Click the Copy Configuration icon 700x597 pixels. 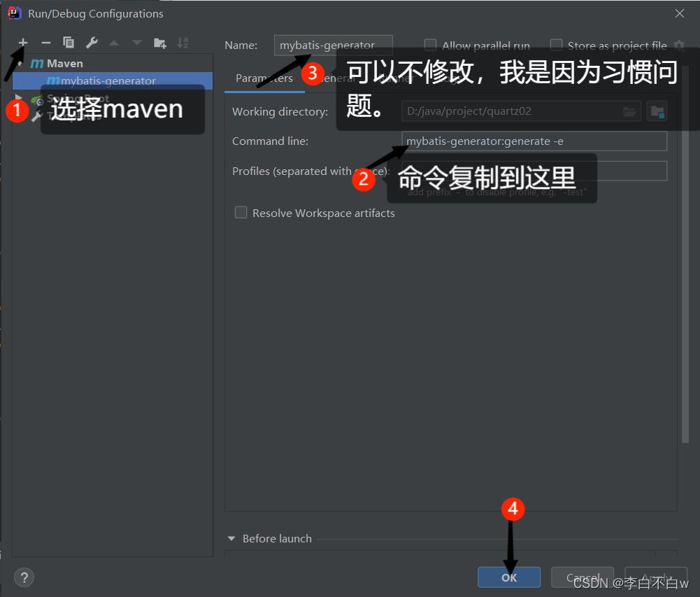coord(69,43)
